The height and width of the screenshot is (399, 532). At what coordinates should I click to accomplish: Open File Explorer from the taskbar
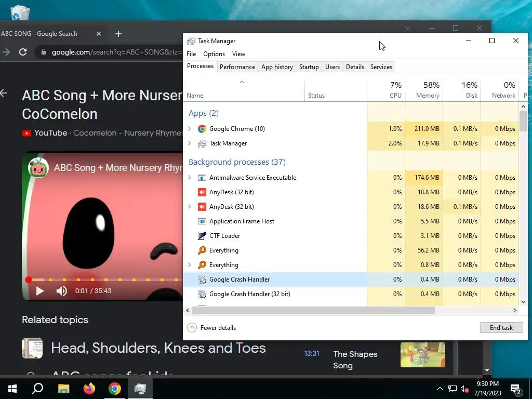pos(63,389)
